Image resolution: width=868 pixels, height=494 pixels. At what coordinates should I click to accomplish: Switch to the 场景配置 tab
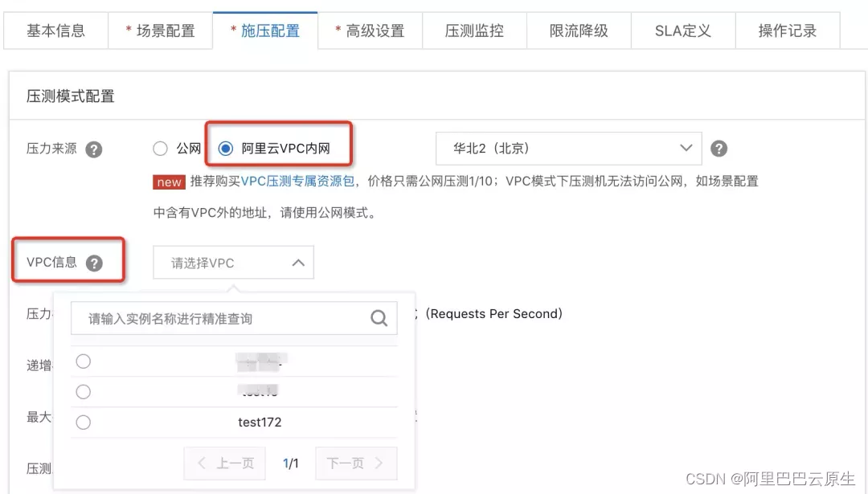tap(161, 31)
